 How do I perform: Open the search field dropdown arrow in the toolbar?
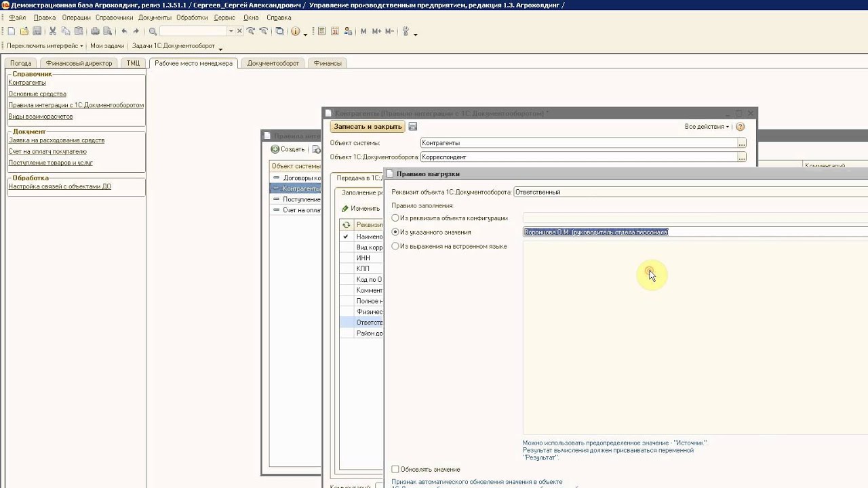[231, 31]
